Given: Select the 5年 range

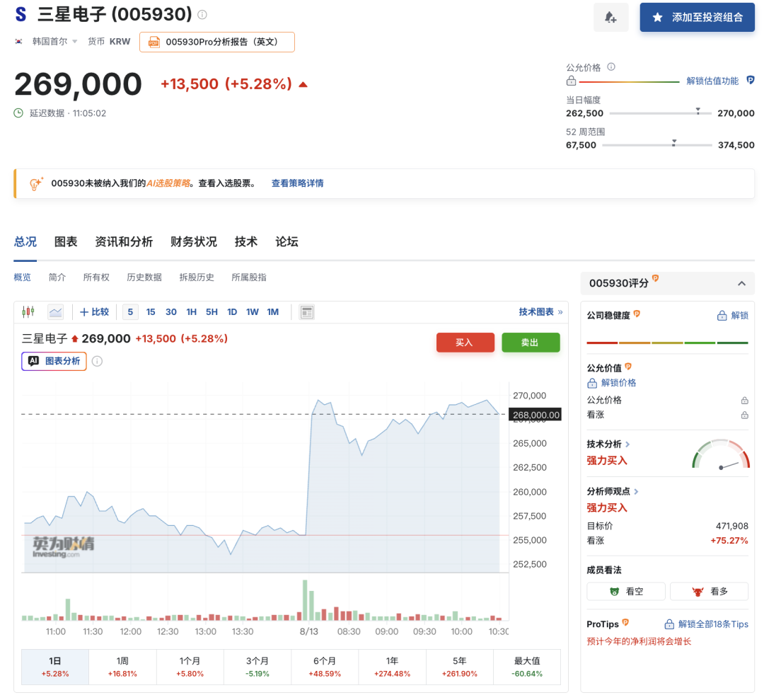Looking at the screenshot, I should (x=460, y=667).
